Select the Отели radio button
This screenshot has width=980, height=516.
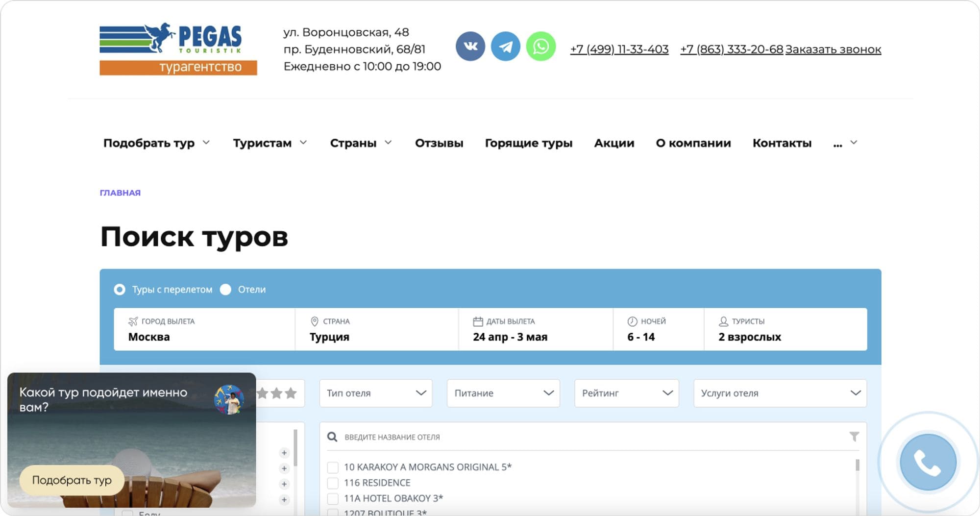(226, 290)
